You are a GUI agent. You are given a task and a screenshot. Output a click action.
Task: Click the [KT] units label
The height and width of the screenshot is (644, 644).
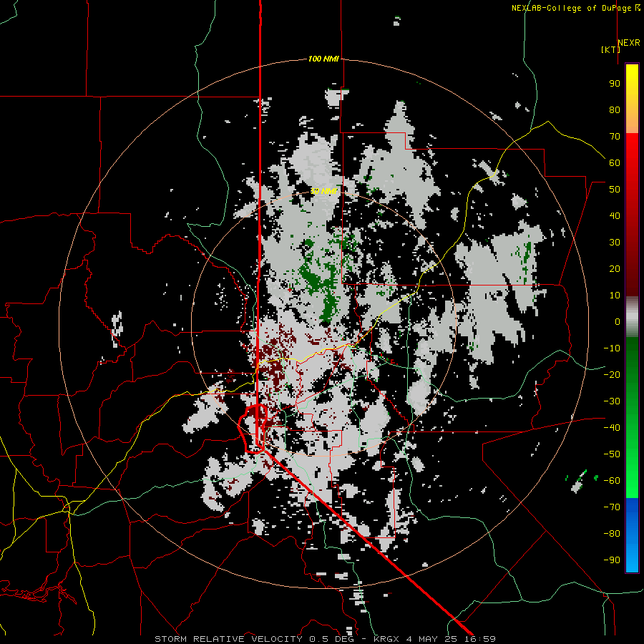pyautogui.click(x=611, y=49)
